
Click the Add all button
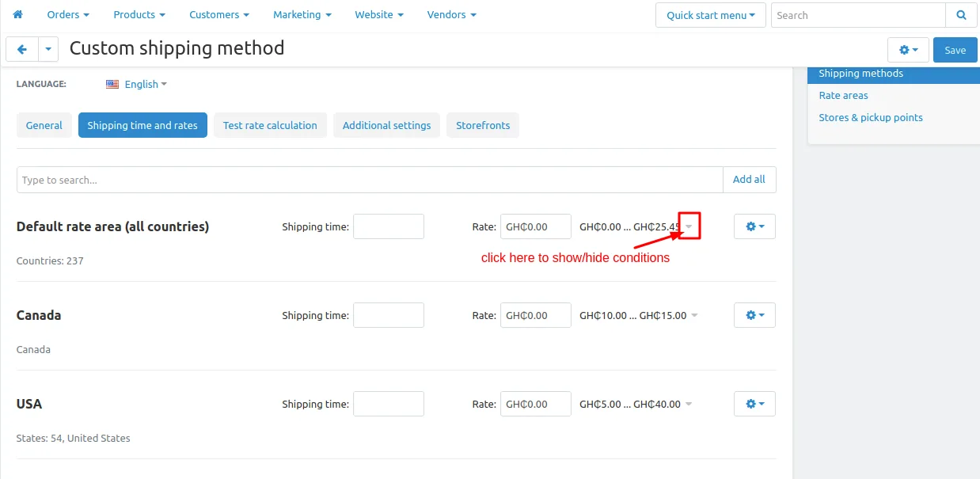click(x=749, y=180)
